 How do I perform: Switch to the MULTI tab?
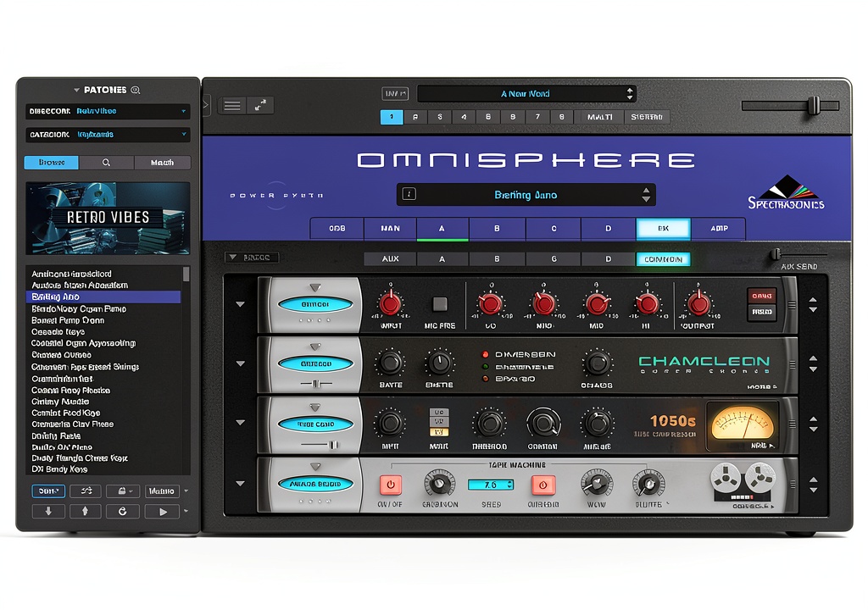coord(599,117)
